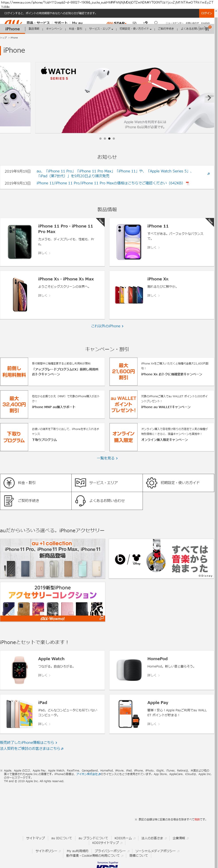Open the Beats Disney Mickey banner

[161, 559]
